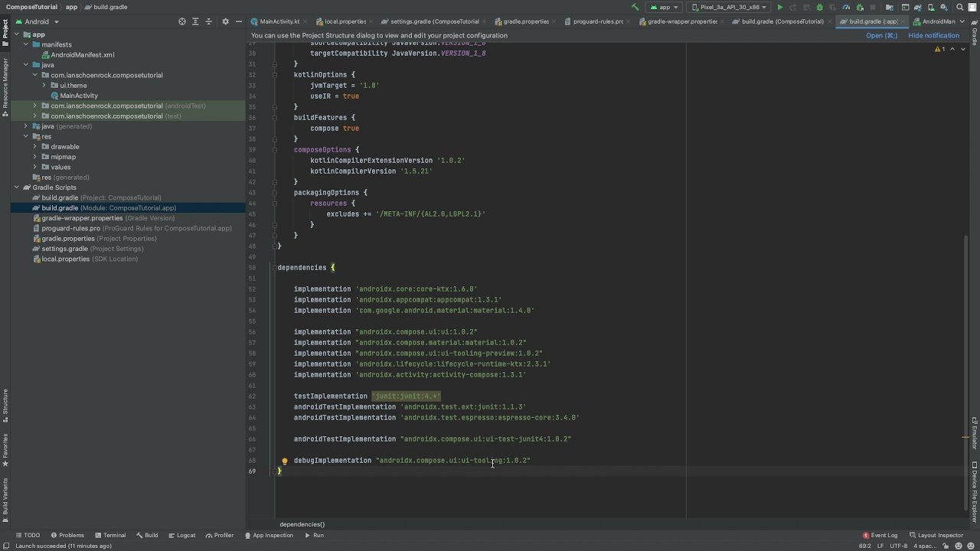Image resolution: width=980 pixels, height=551 pixels.
Task: Click the UTF-8 encoding in status bar
Action: (900, 546)
